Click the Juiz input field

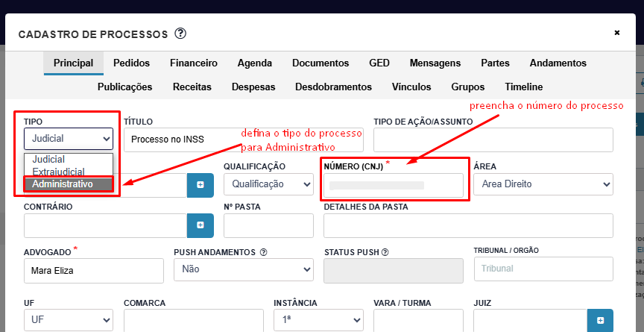point(531,320)
